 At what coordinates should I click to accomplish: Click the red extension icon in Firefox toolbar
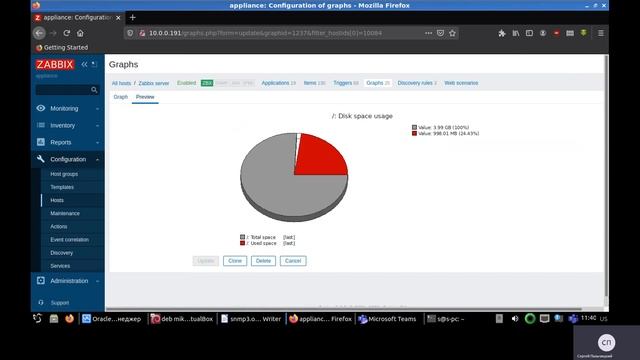coord(556,33)
